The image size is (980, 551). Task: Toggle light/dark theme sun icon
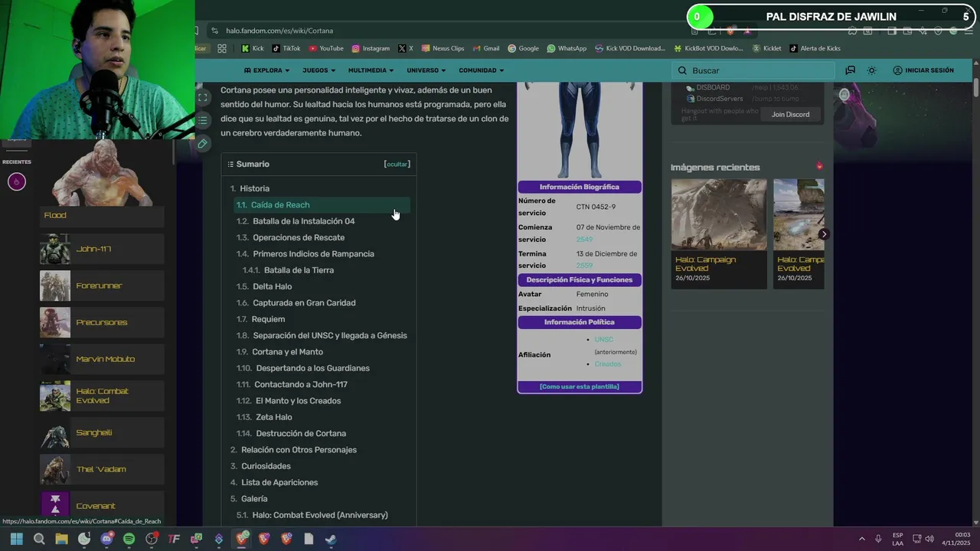click(871, 70)
